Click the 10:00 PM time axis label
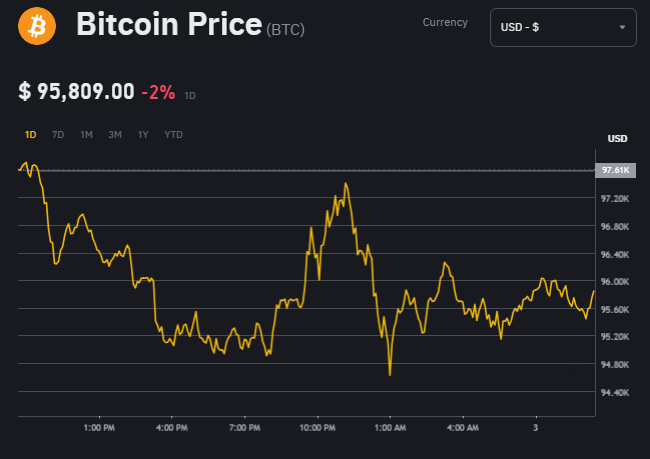Viewport: 650px width, 459px height. (x=317, y=428)
